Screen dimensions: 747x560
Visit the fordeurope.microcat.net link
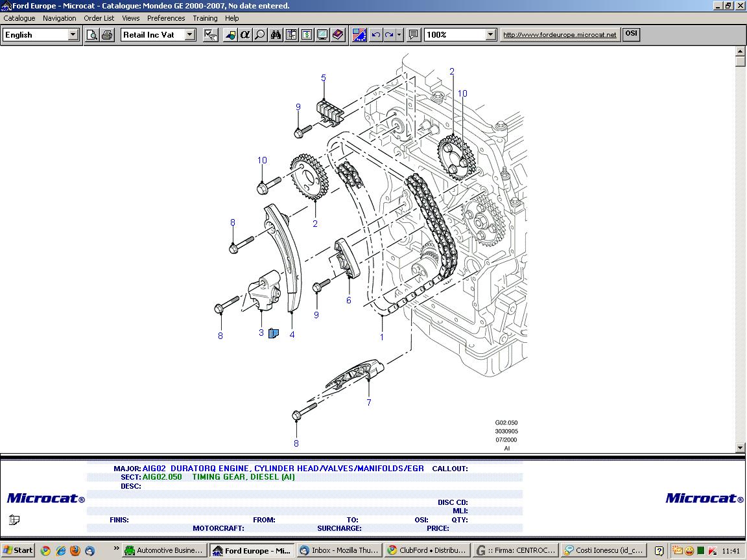point(560,35)
